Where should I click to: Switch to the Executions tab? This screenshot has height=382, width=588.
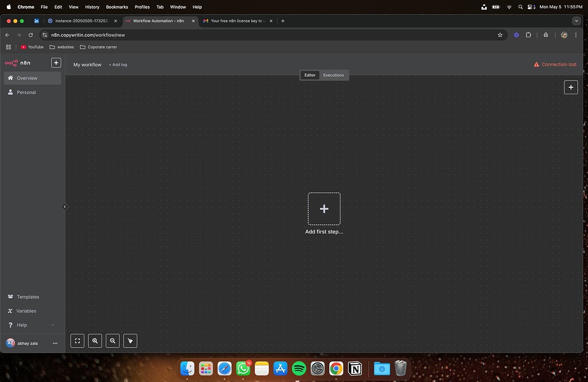pos(334,75)
